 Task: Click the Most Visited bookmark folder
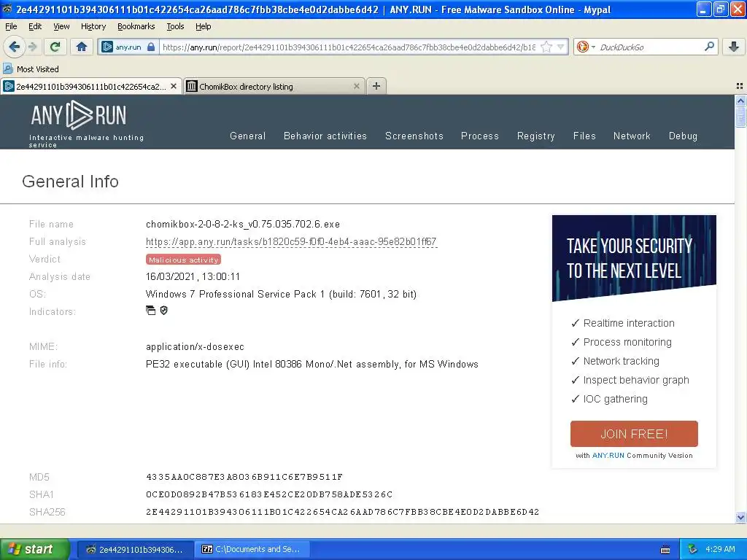31,69
